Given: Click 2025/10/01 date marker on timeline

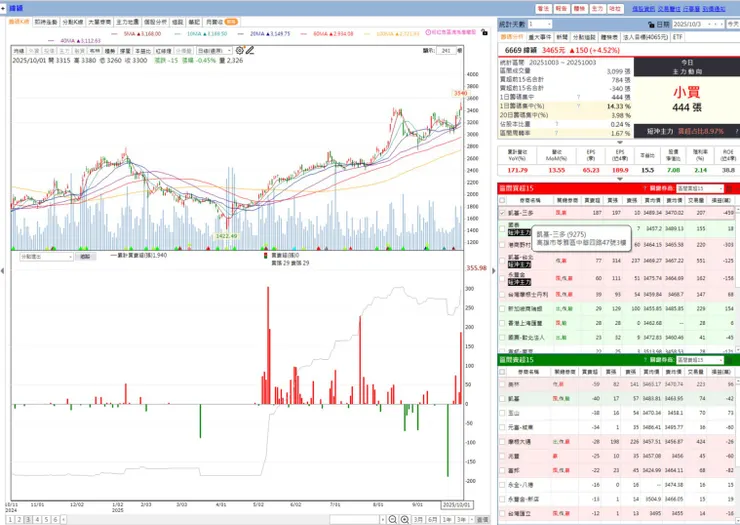Looking at the screenshot, I should point(456,505).
